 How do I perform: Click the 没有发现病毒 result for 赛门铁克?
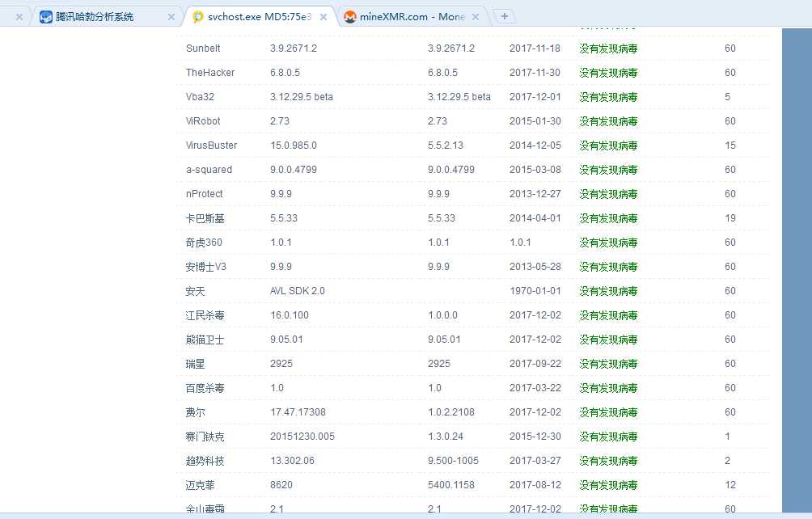(x=608, y=437)
